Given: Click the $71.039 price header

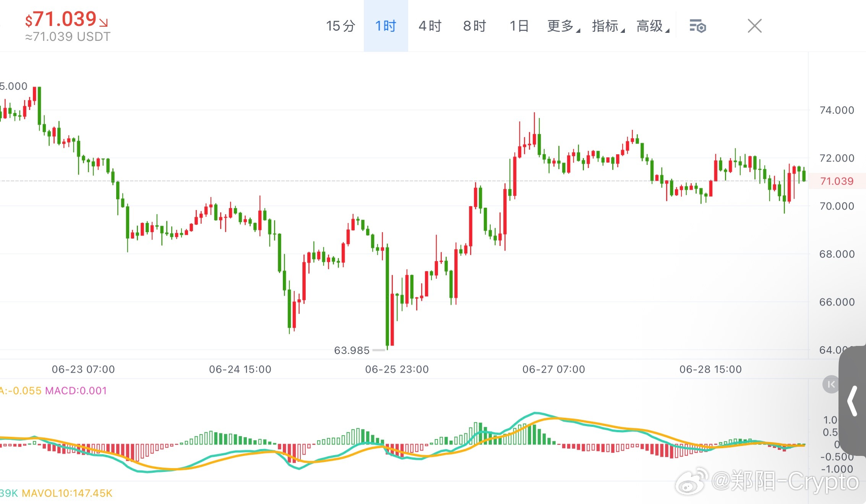Looking at the screenshot, I should [60, 19].
